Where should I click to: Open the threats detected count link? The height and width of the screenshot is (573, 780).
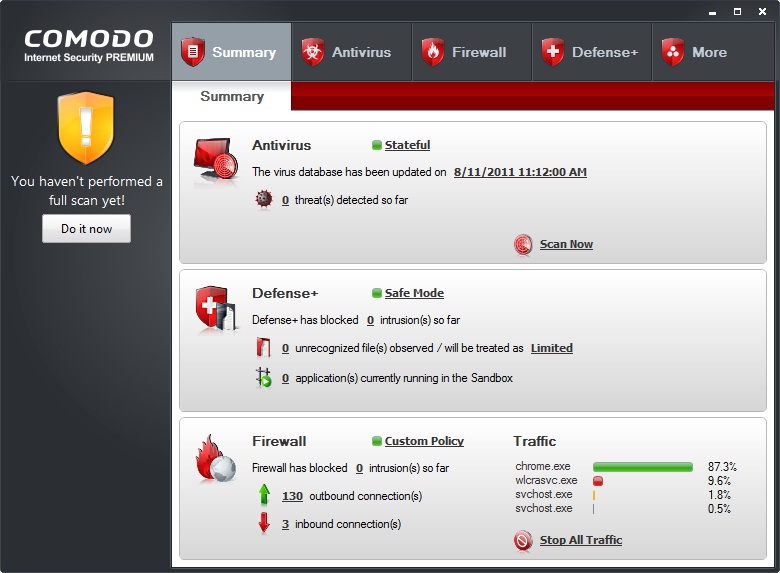point(285,200)
